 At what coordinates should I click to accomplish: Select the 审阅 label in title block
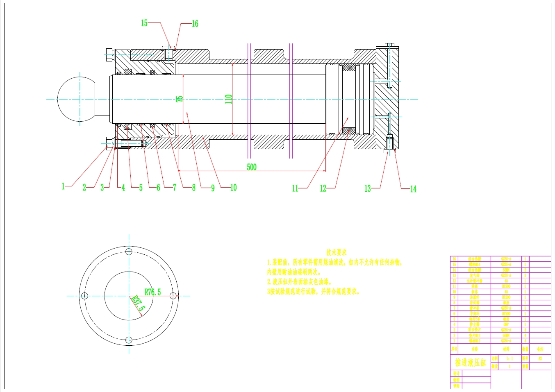[456, 386]
